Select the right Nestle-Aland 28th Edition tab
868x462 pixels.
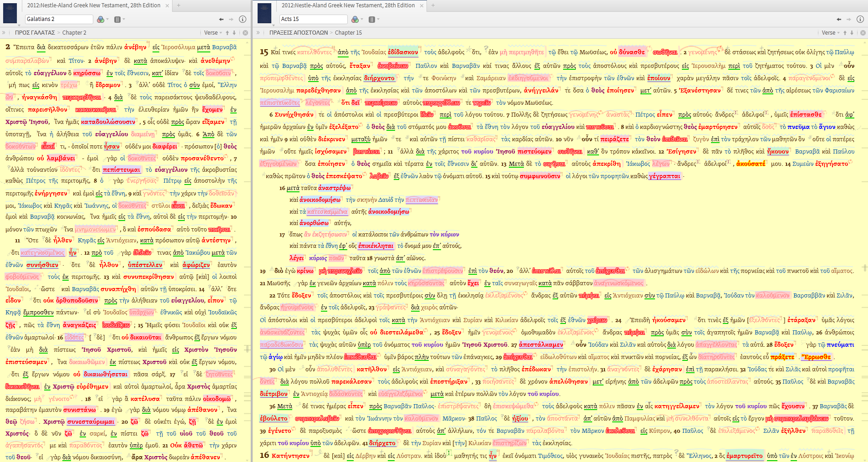point(348,5)
